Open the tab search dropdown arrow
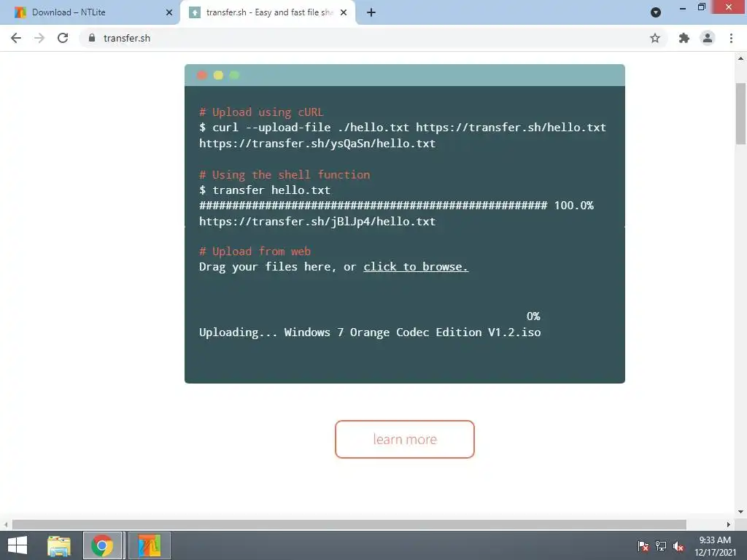 click(x=656, y=12)
